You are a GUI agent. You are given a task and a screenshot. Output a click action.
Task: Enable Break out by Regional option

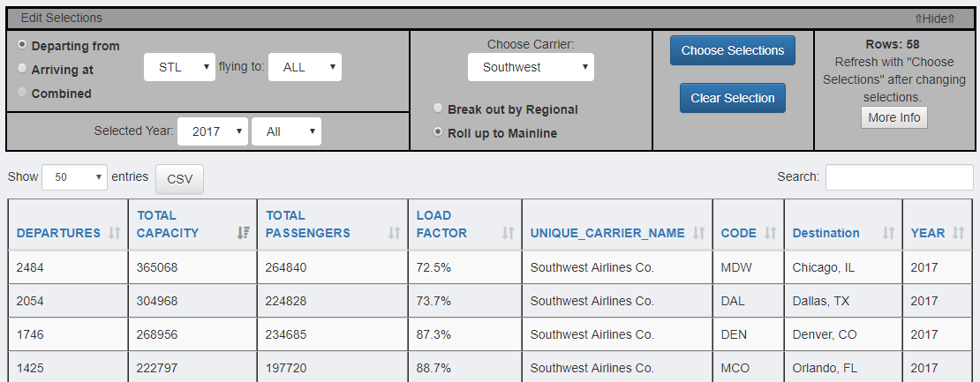click(438, 109)
